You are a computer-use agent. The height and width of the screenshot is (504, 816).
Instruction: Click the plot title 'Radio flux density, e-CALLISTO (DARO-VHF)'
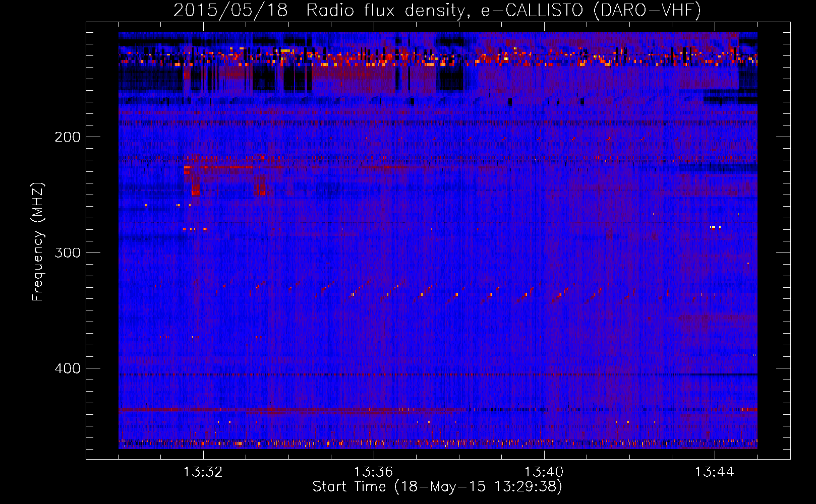503,11
